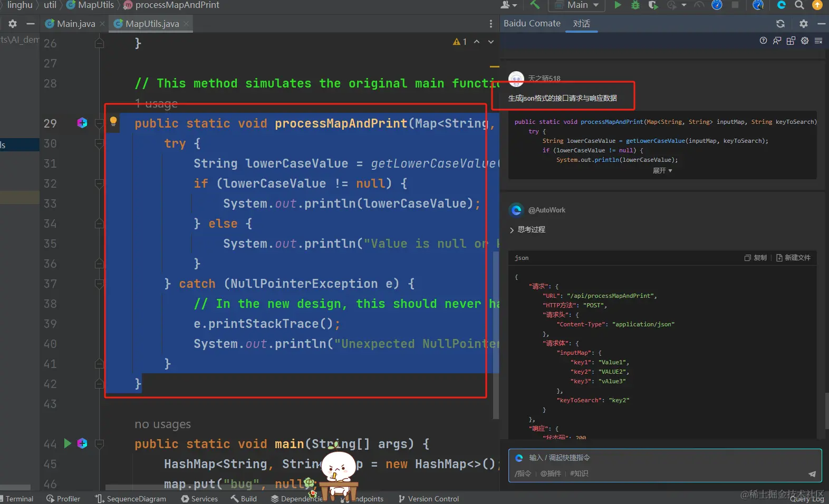The width and height of the screenshot is (829, 504).
Task: Open the SequenceDiagram tool window
Action: coord(131,499)
